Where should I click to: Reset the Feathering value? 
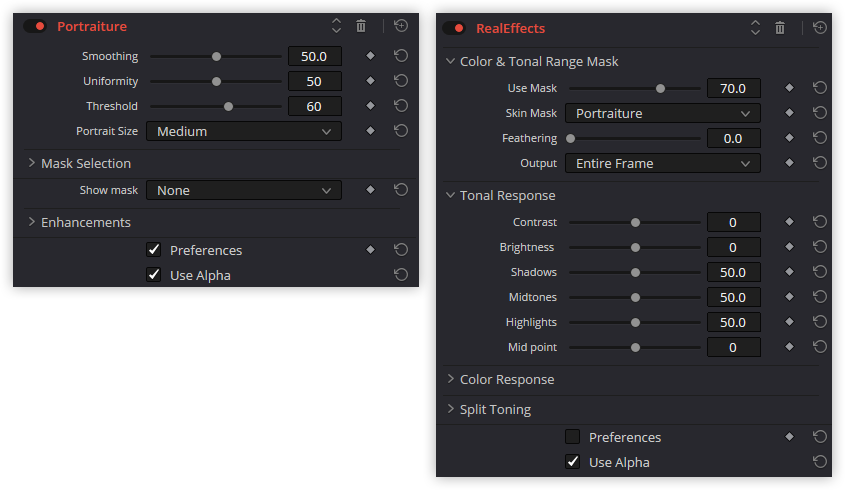[820, 137]
